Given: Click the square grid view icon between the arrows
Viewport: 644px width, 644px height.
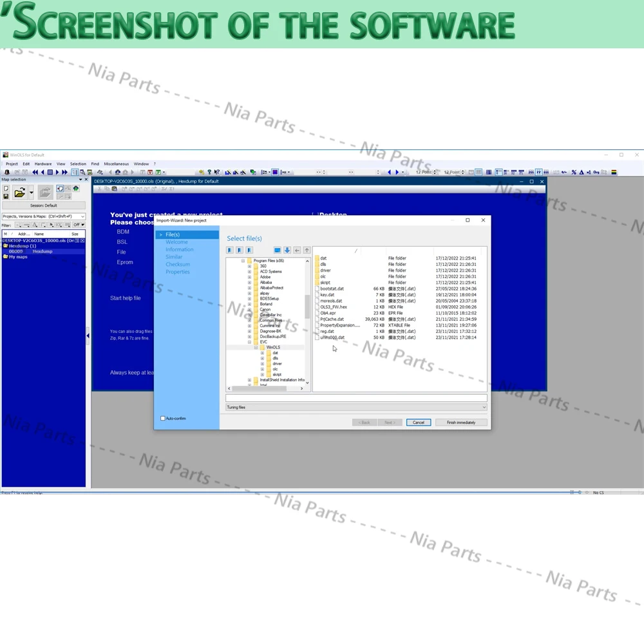Looking at the screenshot, I should (x=50, y=172).
